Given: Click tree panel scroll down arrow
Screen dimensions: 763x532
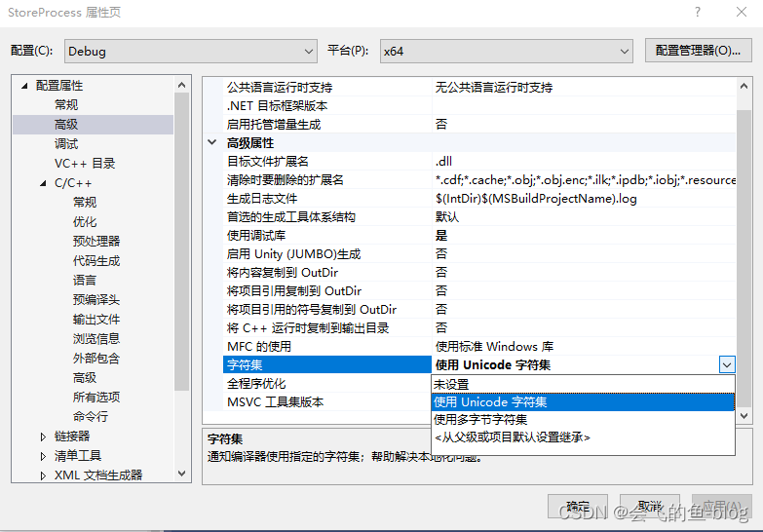Looking at the screenshot, I should click(x=182, y=474).
